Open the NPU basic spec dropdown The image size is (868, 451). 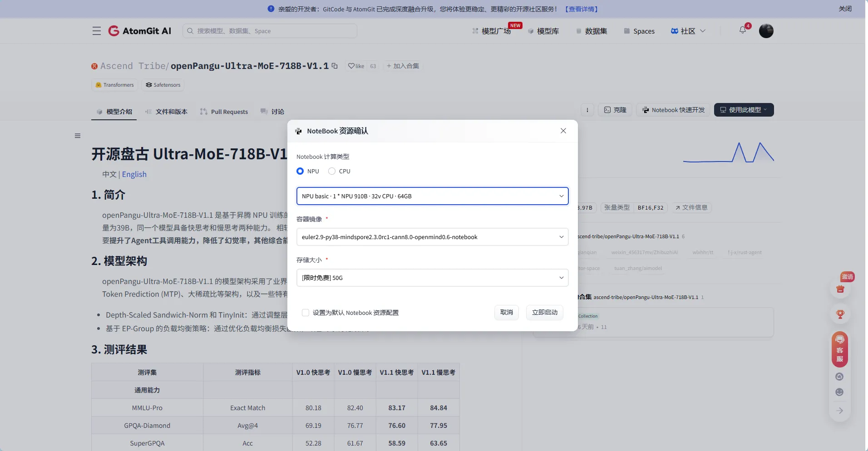432,196
